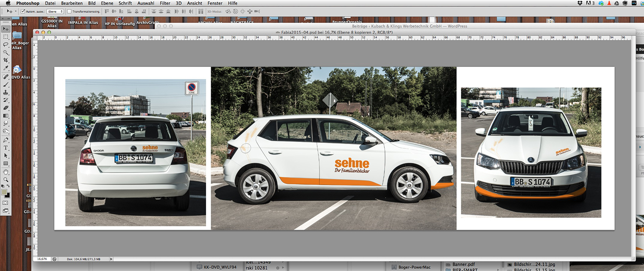
Task: Click the rear view car photo
Action: (136, 153)
